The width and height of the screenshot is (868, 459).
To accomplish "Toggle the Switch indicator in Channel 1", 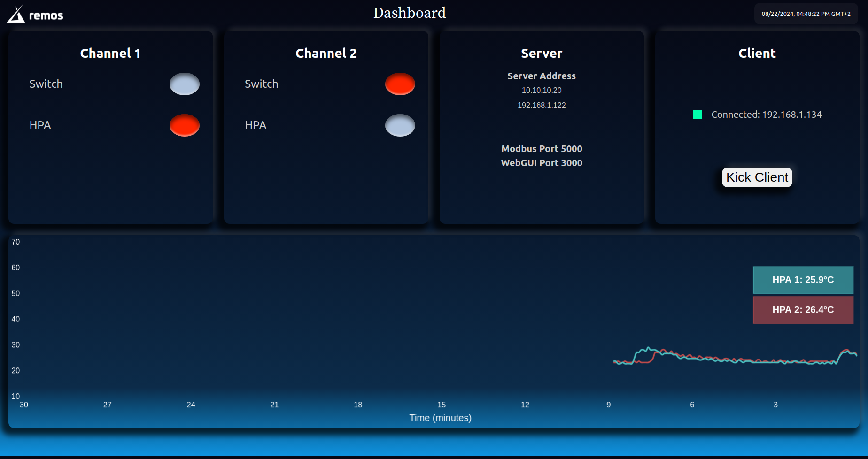I will (x=184, y=84).
